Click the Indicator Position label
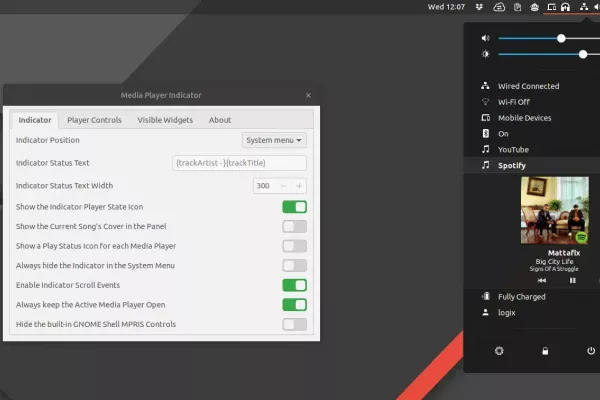Image resolution: width=600 pixels, height=400 pixels. pos(48,140)
